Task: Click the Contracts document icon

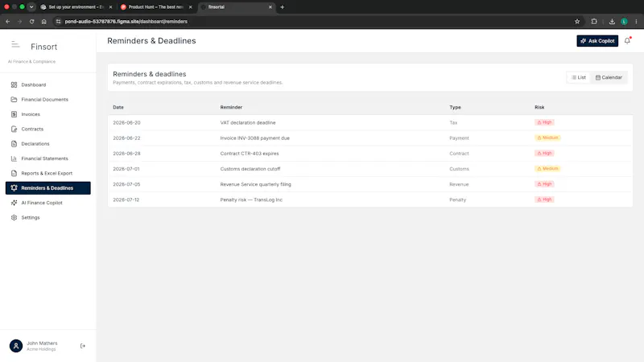Action: pyautogui.click(x=14, y=129)
